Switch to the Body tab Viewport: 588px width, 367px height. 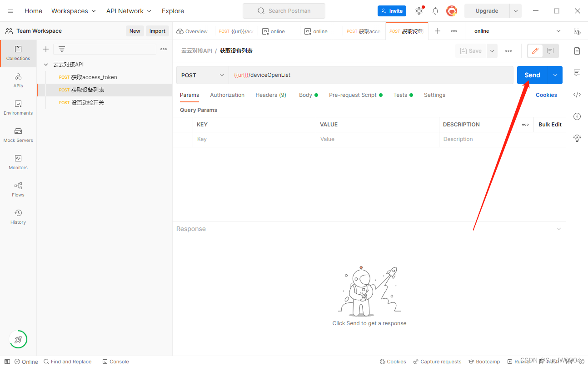pos(308,95)
